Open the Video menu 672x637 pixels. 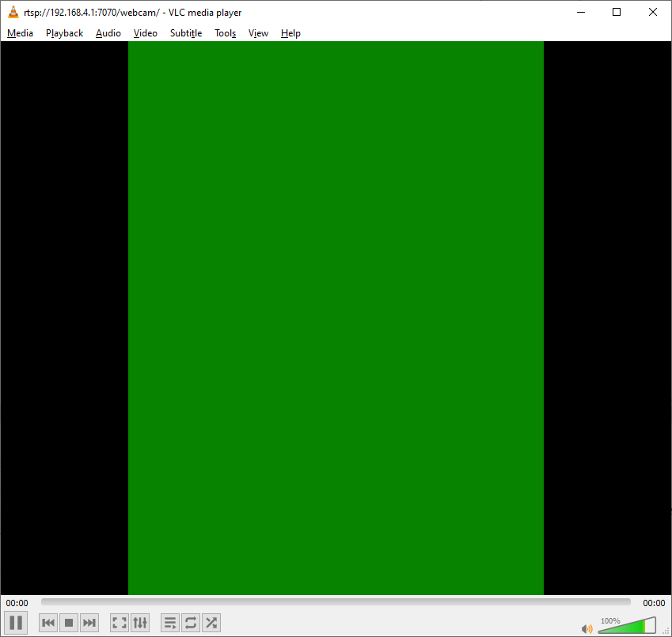(146, 33)
